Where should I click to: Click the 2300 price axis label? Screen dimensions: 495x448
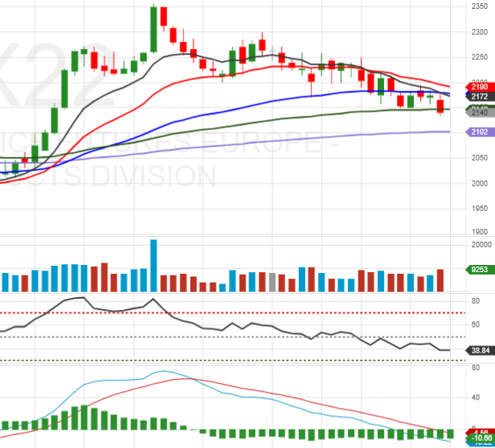pos(480,32)
